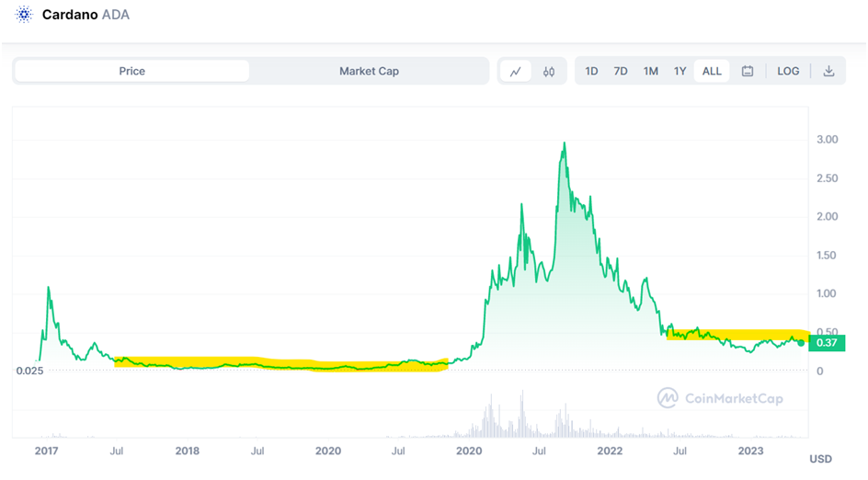Click the 2018 date axis label

[x=187, y=451]
